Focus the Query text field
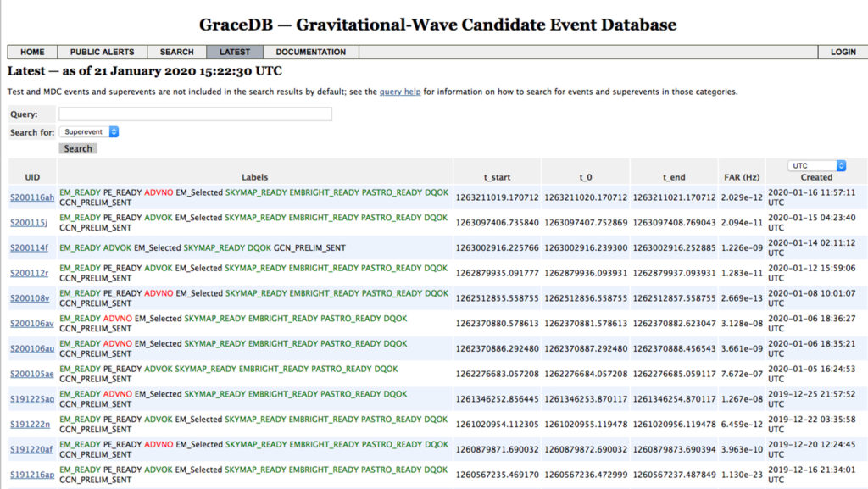 click(x=196, y=114)
